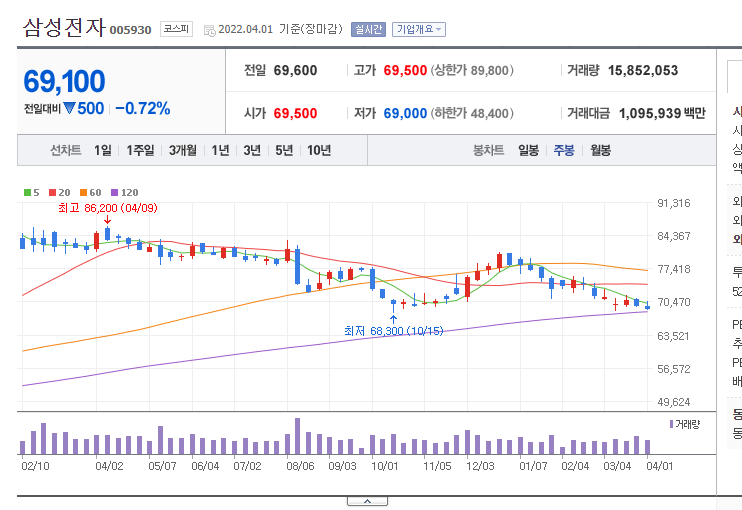
Task: Click the 실시간 realtime badge
Action: 368,29
